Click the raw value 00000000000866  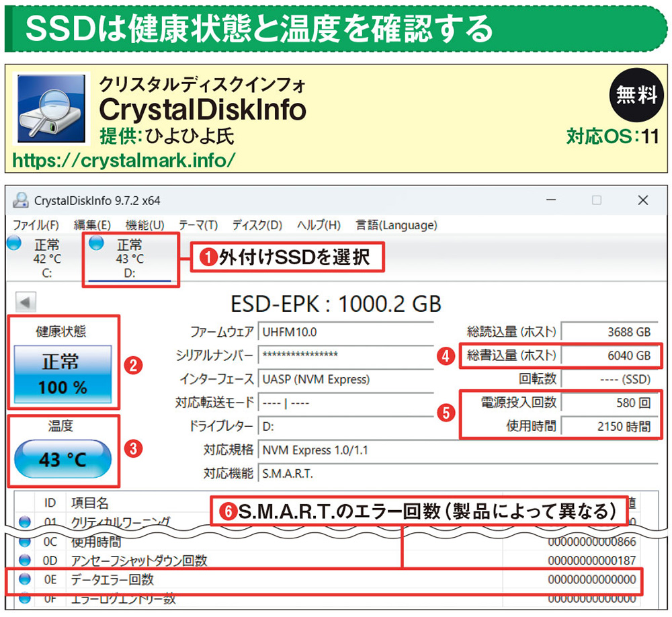[x=592, y=542]
